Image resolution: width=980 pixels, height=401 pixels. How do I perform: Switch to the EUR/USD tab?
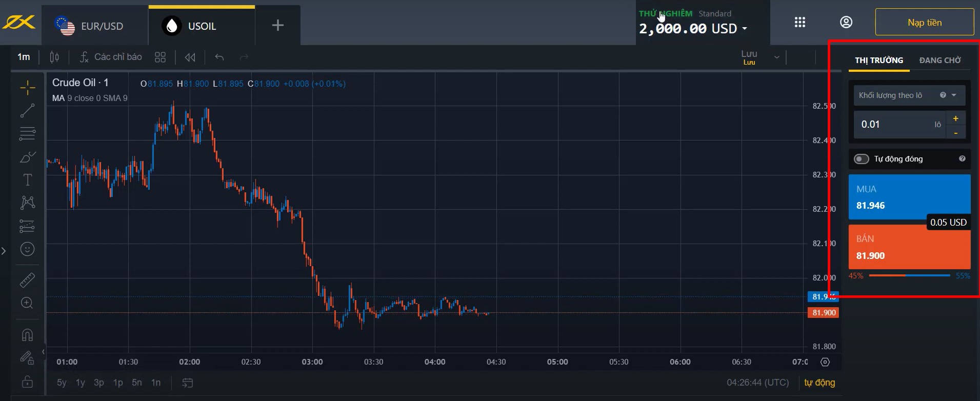coord(94,26)
